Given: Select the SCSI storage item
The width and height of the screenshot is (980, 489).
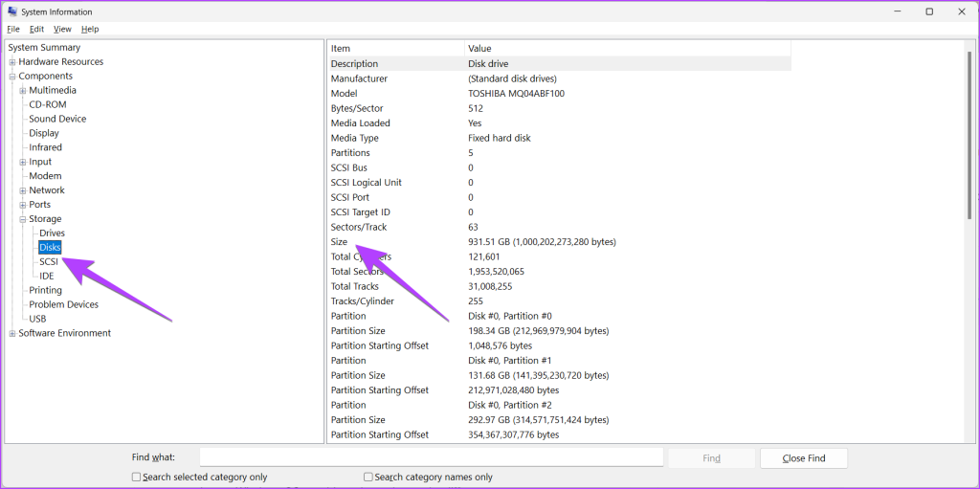Looking at the screenshot, I should point(49,261).
